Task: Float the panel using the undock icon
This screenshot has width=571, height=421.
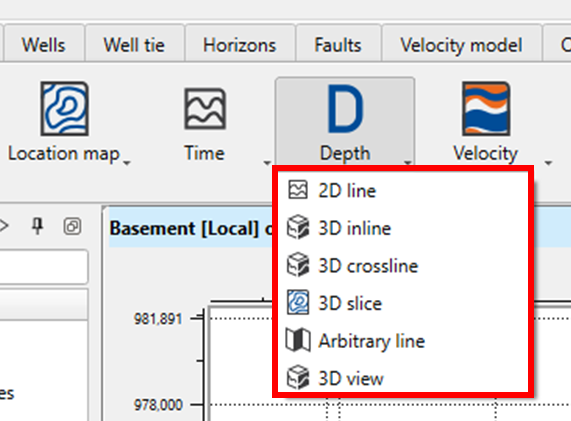Action: pyautogui.click(x=72, y=227)
